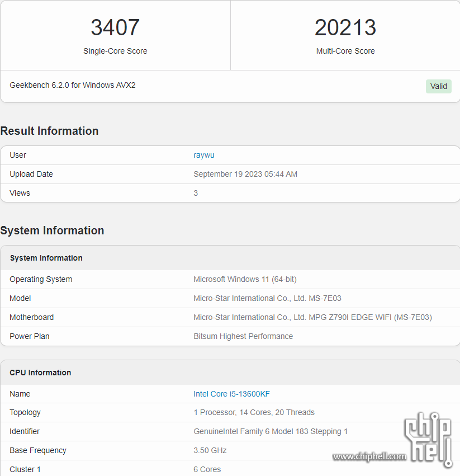The image size is (460, 476).
Task: Click the Single-Core Score value 3407
Action: point(115,27)
